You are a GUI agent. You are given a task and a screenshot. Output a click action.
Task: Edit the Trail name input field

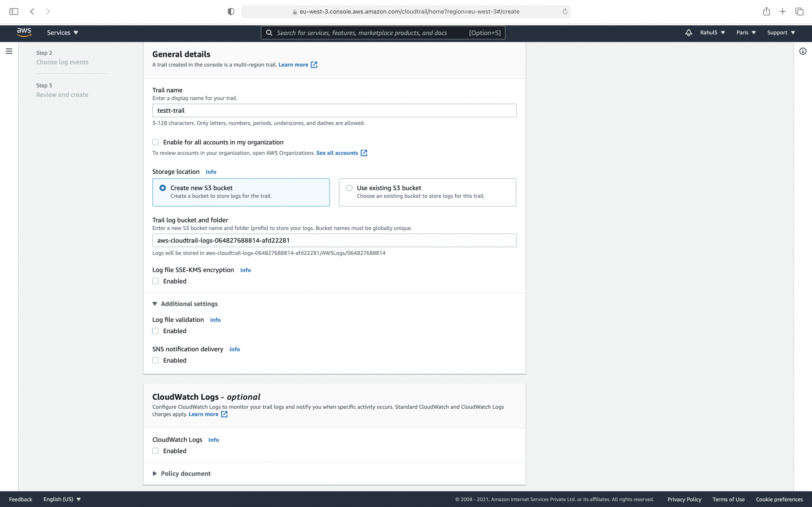[x=334, y=110]
